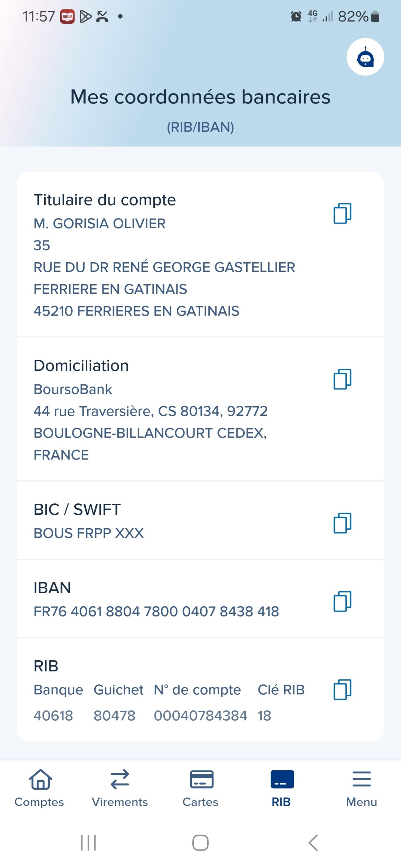Copy the RIB details
The image size is (401, 868).
[342, 690]
